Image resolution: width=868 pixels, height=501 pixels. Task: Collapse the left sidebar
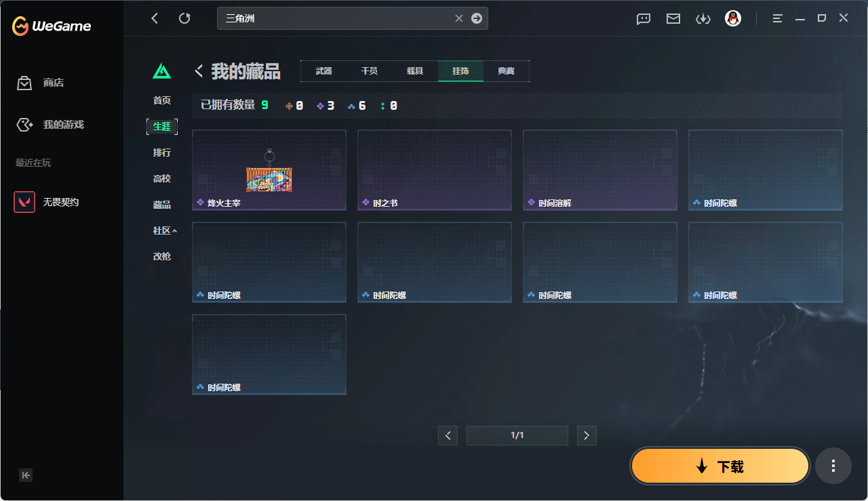(x=26, y=475)
